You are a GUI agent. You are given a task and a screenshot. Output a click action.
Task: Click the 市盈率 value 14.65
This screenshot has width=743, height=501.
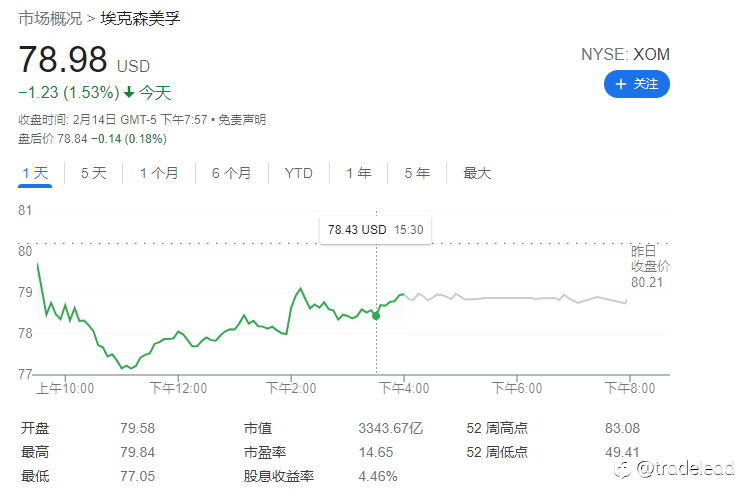(376, 452)
